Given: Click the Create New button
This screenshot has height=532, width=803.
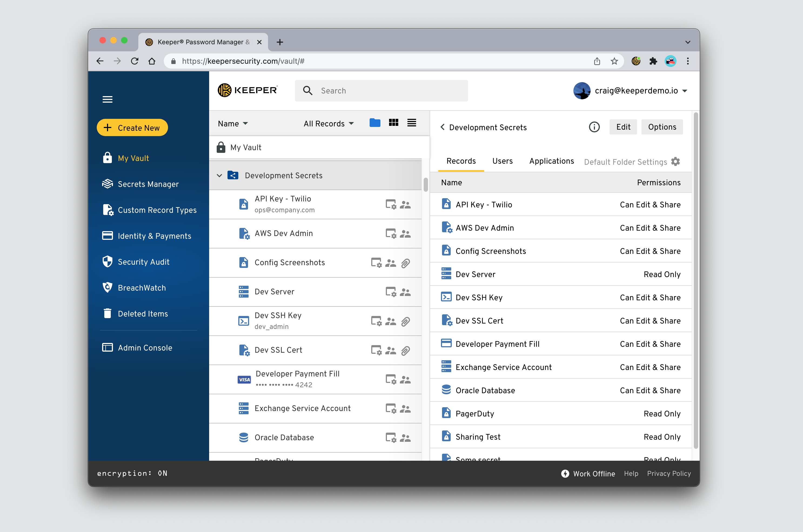Looking at the screenshot, I should pyautogui.click(x=132, y=127).
